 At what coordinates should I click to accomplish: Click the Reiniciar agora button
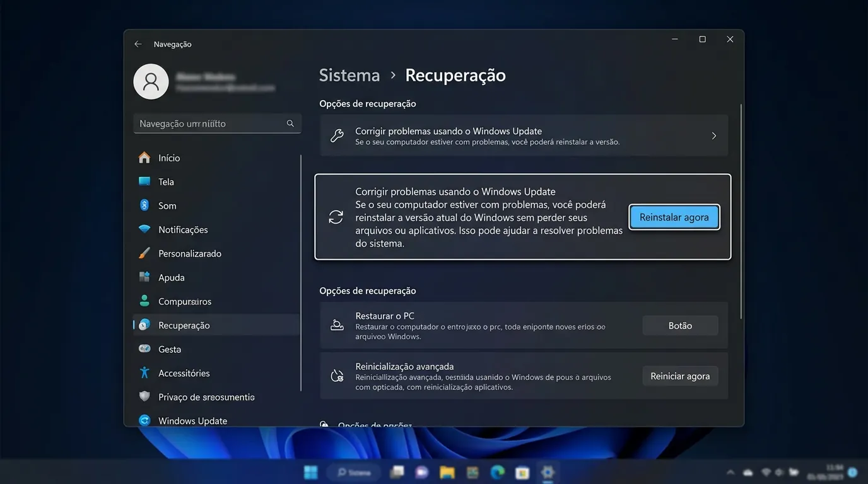680,376
